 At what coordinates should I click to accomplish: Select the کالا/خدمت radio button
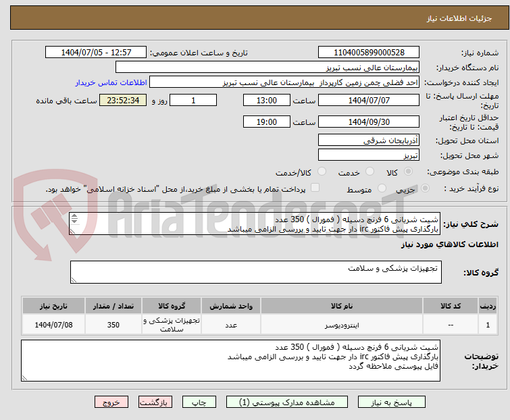point(322,172)
